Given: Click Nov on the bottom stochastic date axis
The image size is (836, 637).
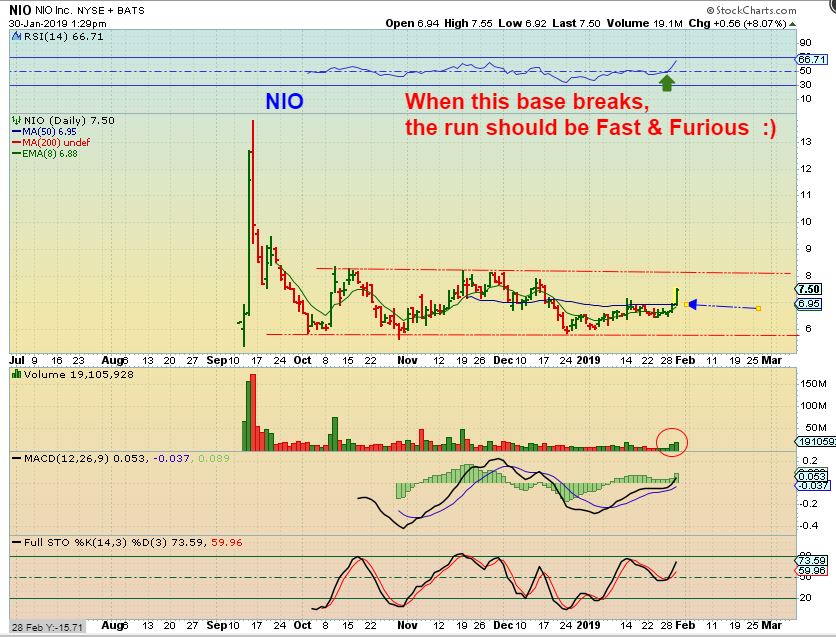Looking at the screenshot, I should click(x=407, y=625).
